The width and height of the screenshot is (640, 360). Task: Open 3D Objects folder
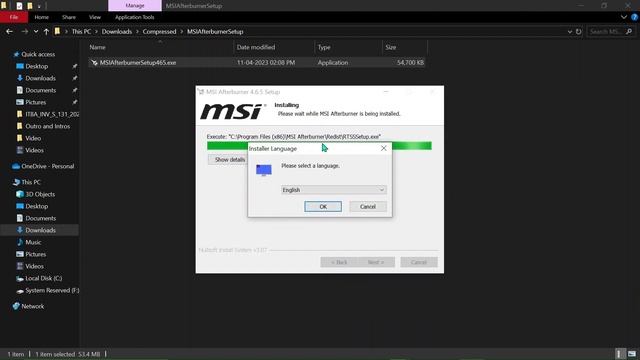tap(40, 194)
